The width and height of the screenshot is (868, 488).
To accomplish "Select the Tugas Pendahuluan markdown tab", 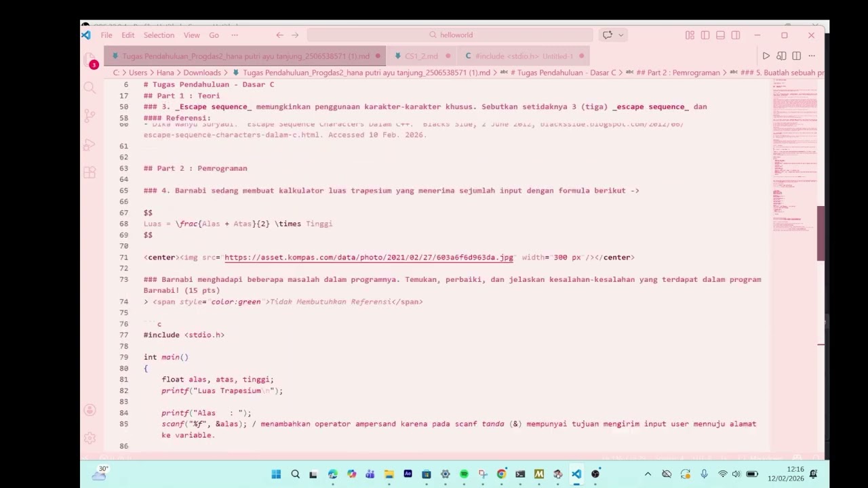I will 245,56.
